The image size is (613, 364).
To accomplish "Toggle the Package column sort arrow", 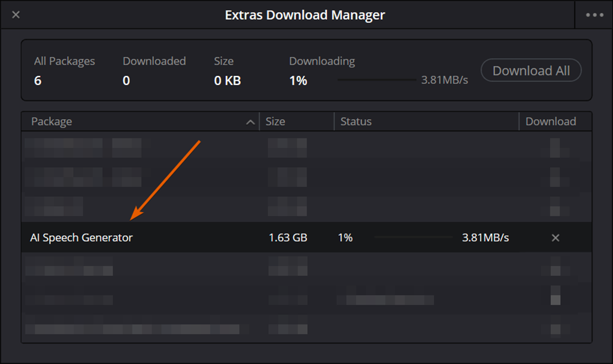I will 250,122.
